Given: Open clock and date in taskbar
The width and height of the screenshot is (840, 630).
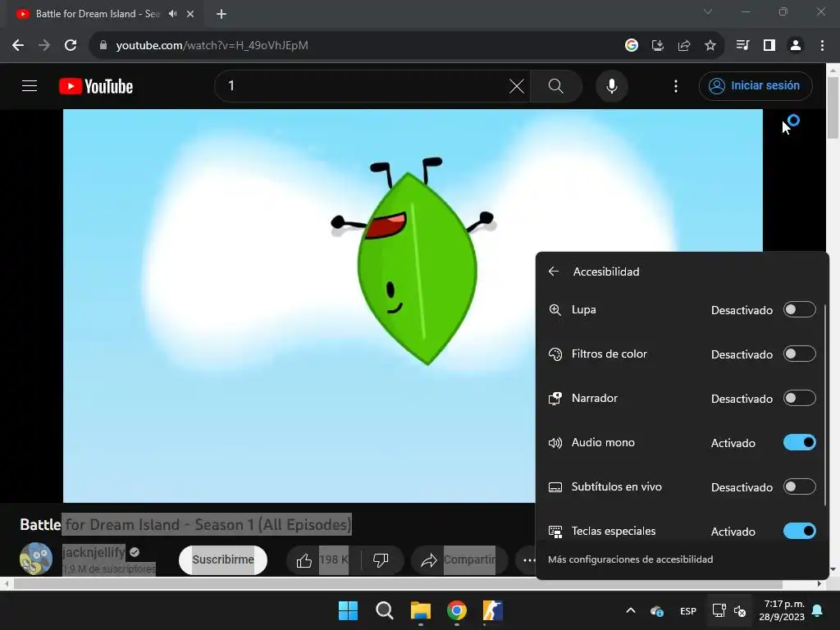Looking at the screenshot, I should coord(782,610).
